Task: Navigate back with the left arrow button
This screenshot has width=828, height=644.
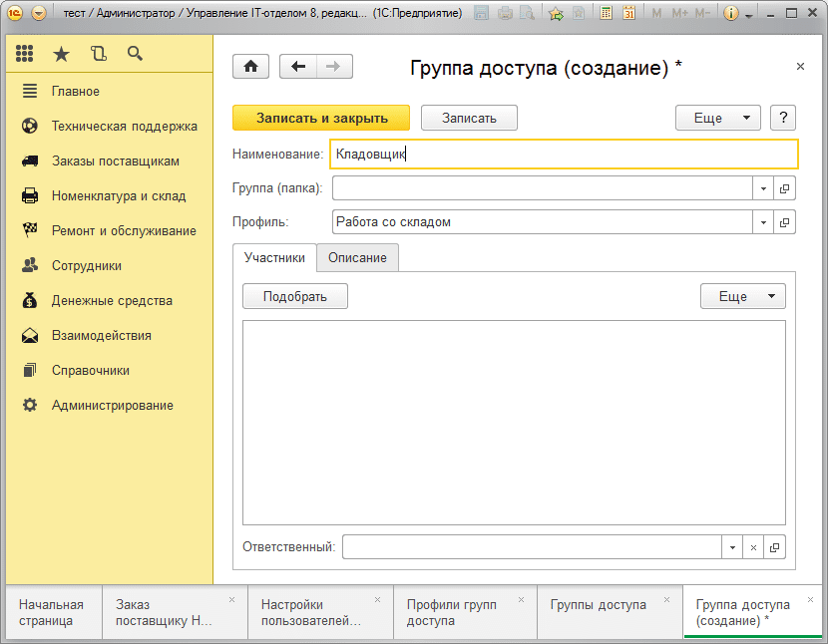Action: tap(298, 67)
